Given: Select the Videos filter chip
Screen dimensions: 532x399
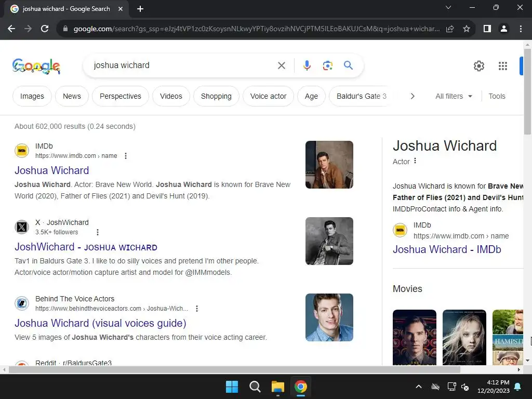Looking at the screenshot, I should tap(171, 96).
